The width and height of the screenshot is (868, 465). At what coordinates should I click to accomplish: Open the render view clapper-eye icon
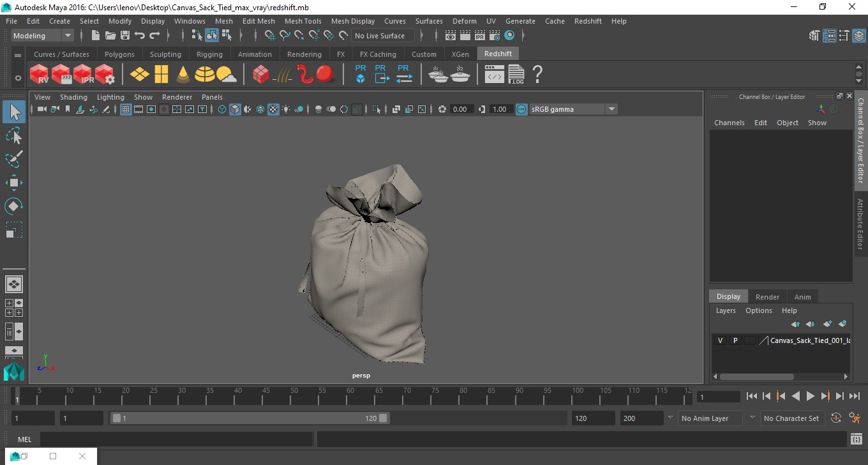pyautogui.click(x=451, y=35)
